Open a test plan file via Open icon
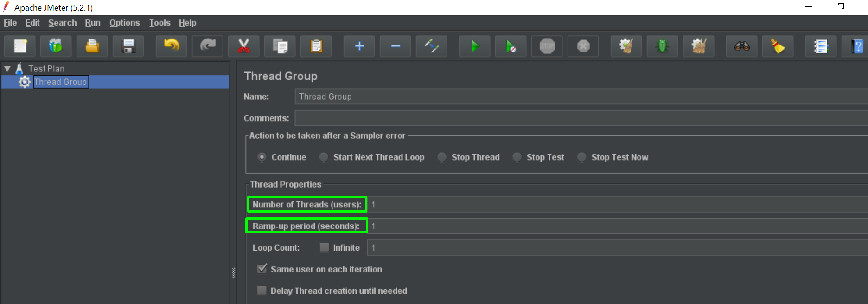Viewport: 868px width, 304px height. pyautogui.click(x=92, y=46)
